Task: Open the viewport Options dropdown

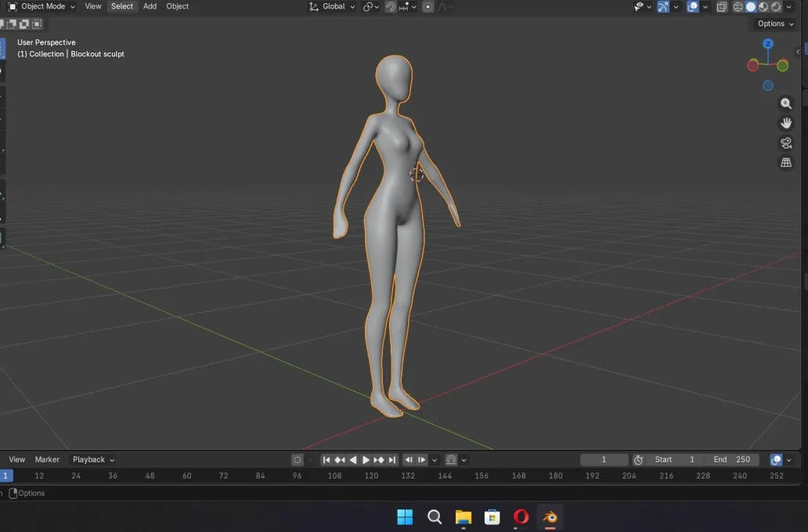Action: pos(775,23)
